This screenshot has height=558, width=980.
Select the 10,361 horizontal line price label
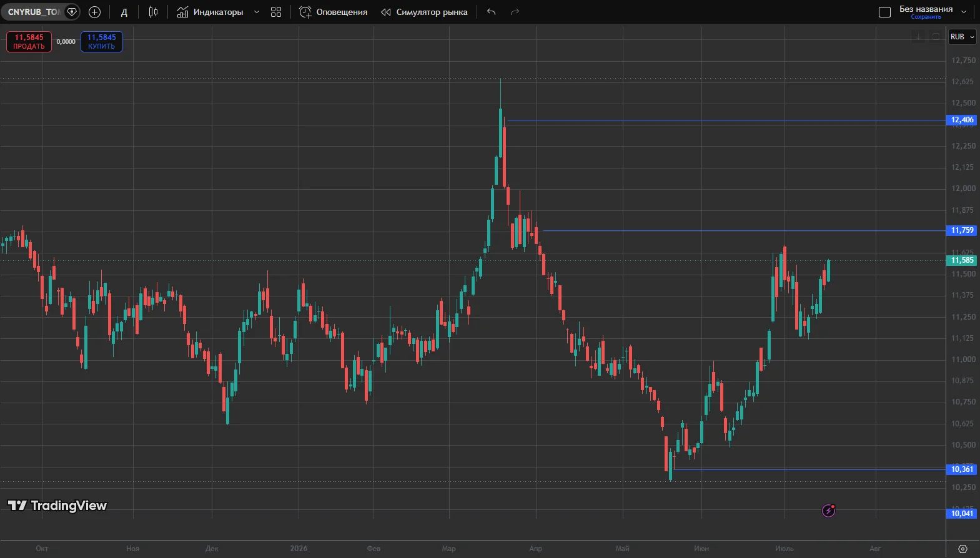pyautogui.click(x=962, y=469)
